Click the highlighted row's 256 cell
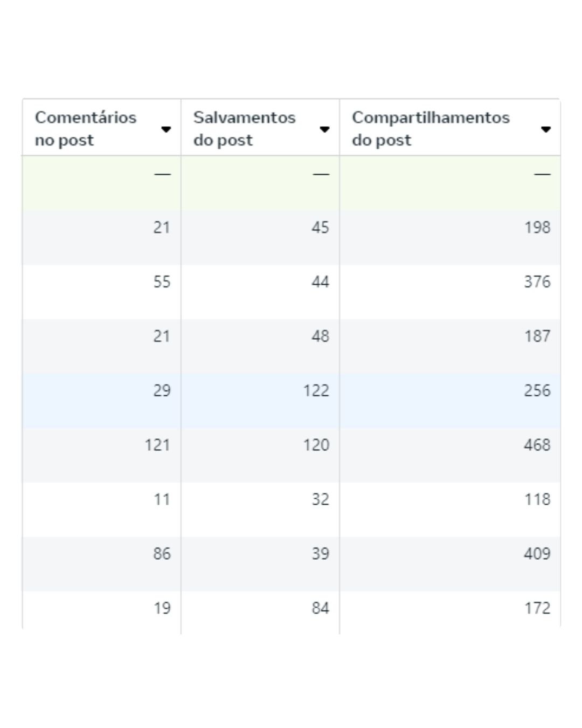This screenshot has height=728, width=582. click(x=537, y=390)
